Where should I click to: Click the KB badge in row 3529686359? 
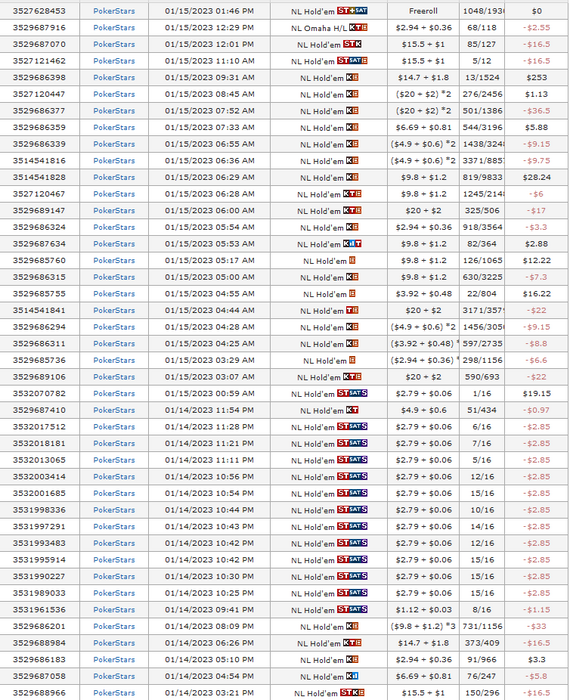pos(352,127)
